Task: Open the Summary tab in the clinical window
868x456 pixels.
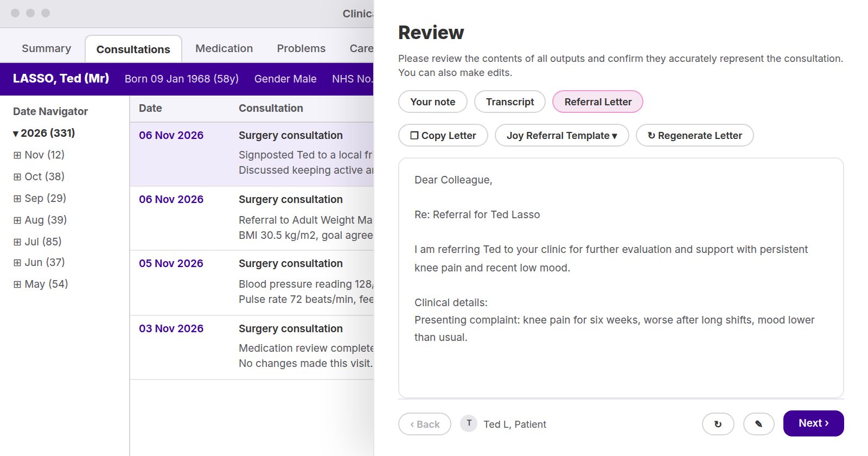Action: click(46, 48)
